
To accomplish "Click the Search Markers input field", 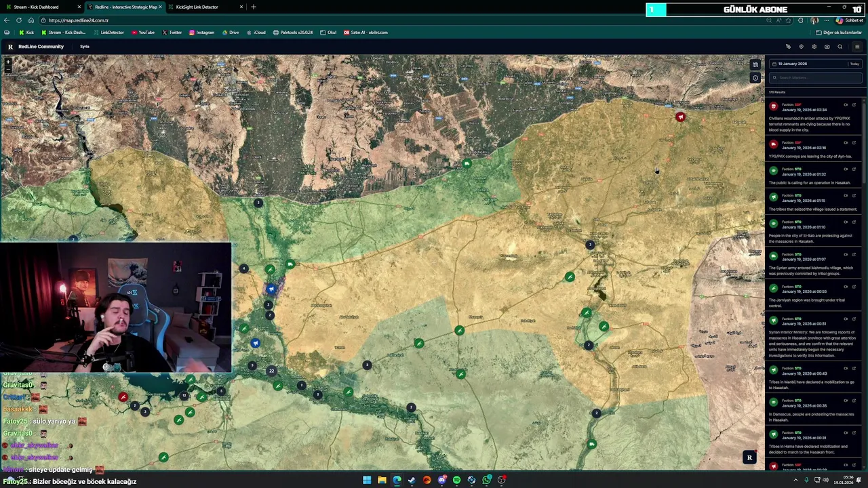I will [816, 77].
